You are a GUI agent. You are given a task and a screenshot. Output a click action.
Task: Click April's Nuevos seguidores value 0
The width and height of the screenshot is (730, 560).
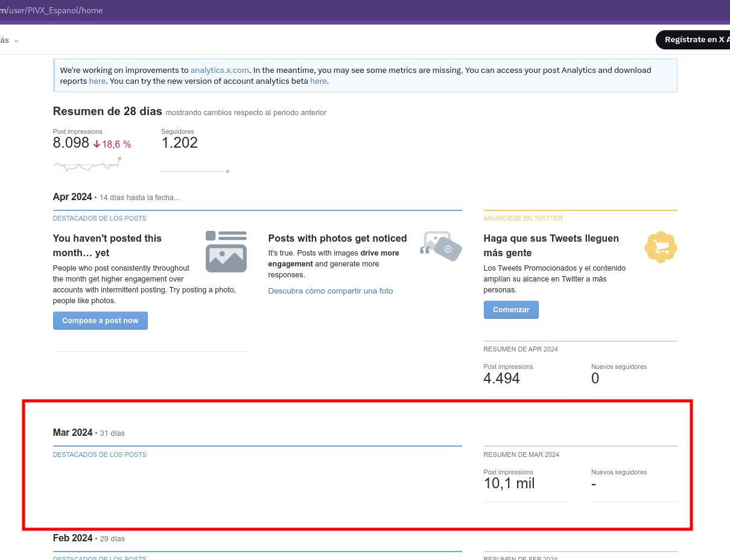(595, 378)
